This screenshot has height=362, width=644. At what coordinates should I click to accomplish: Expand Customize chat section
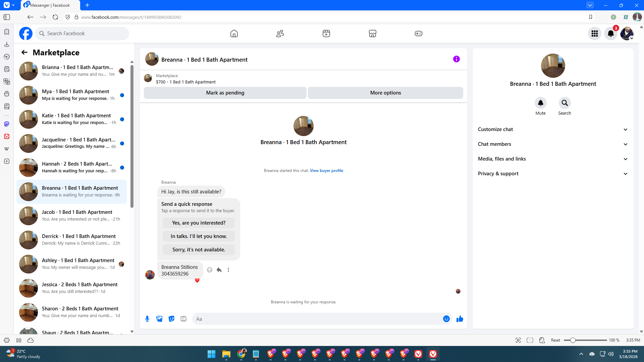click(553, 129)
